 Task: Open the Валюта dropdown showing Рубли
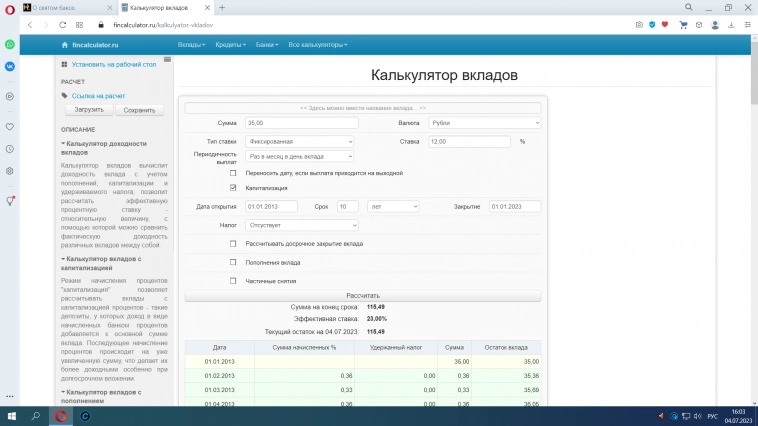(x=484, y=123)
